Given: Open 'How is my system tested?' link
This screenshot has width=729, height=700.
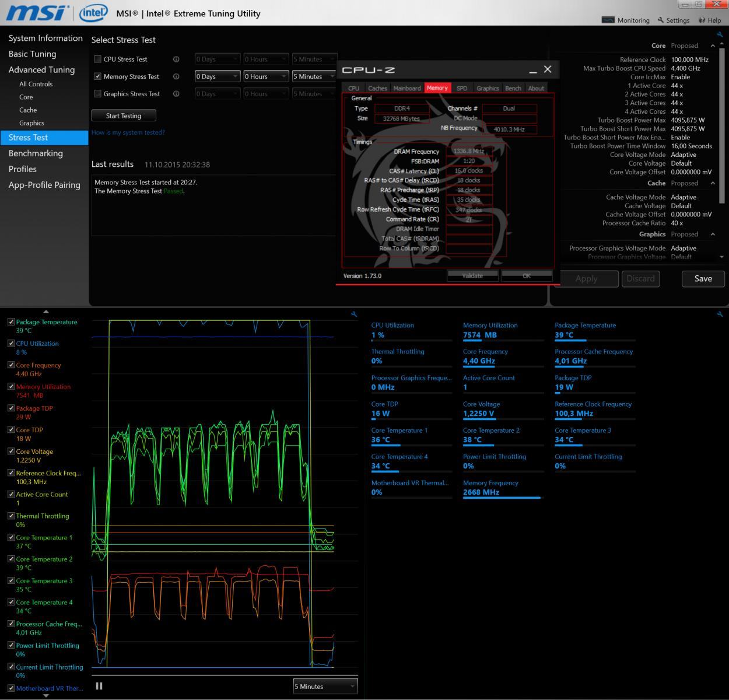Looking at the screenshot, I should [x=128, y=132].
